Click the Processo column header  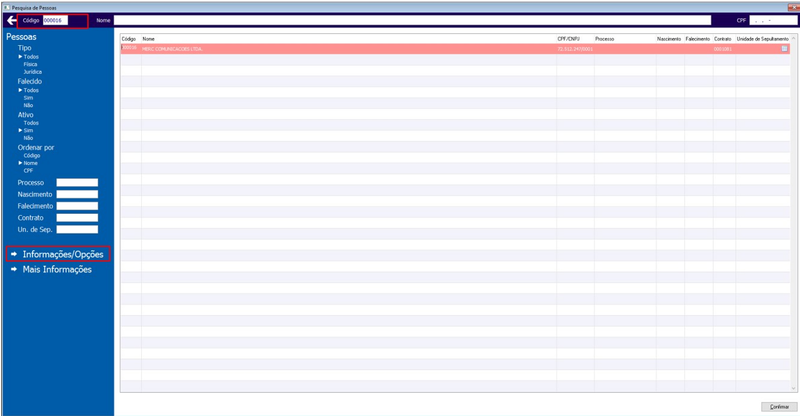click(605, 39)
